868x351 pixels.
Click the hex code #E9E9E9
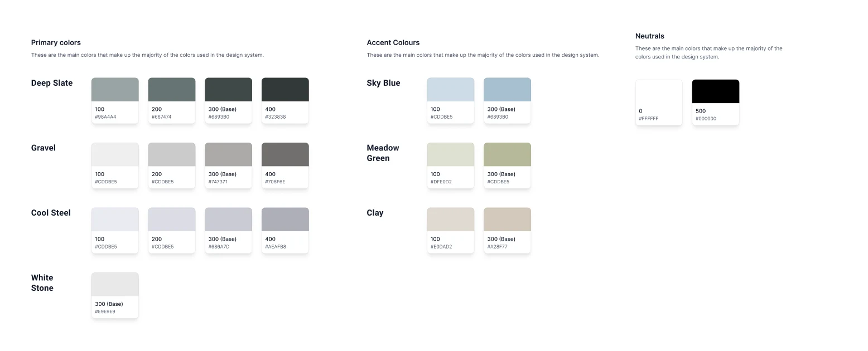pyautogui.click(x=105, y=311)
